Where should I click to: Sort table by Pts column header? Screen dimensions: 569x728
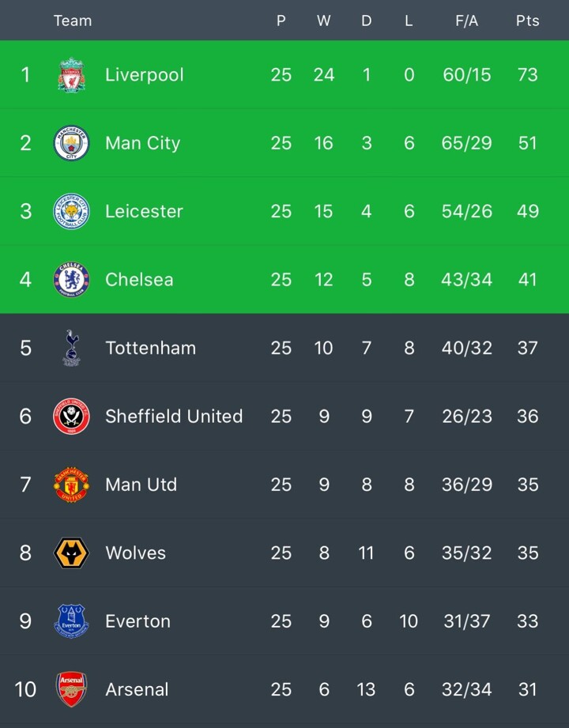coord(527,21)
